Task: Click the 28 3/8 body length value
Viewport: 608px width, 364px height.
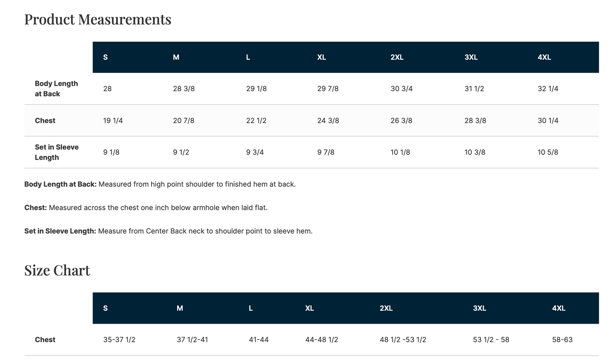Action: 184,89
